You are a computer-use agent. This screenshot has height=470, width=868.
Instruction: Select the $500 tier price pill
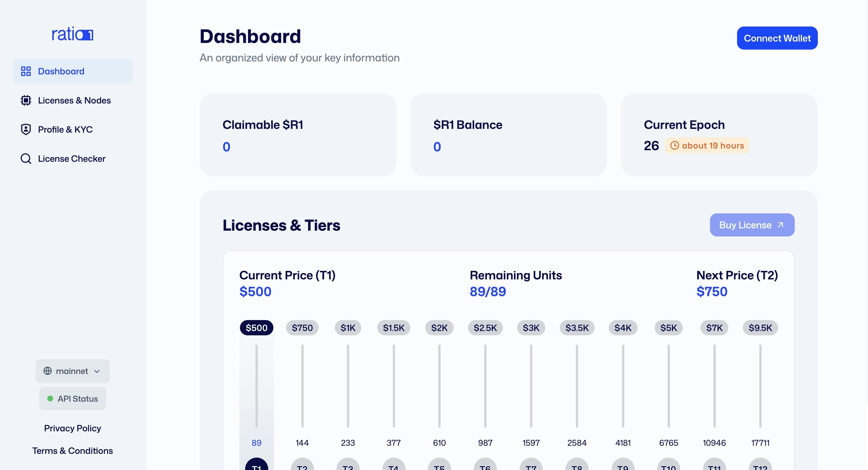[256, 328]
